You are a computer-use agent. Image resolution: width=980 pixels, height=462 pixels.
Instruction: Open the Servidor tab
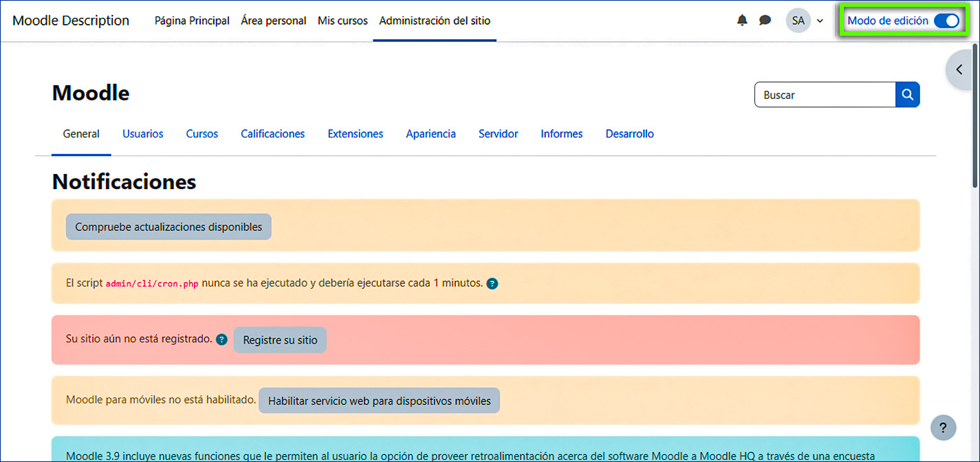[x=498, y=133]
